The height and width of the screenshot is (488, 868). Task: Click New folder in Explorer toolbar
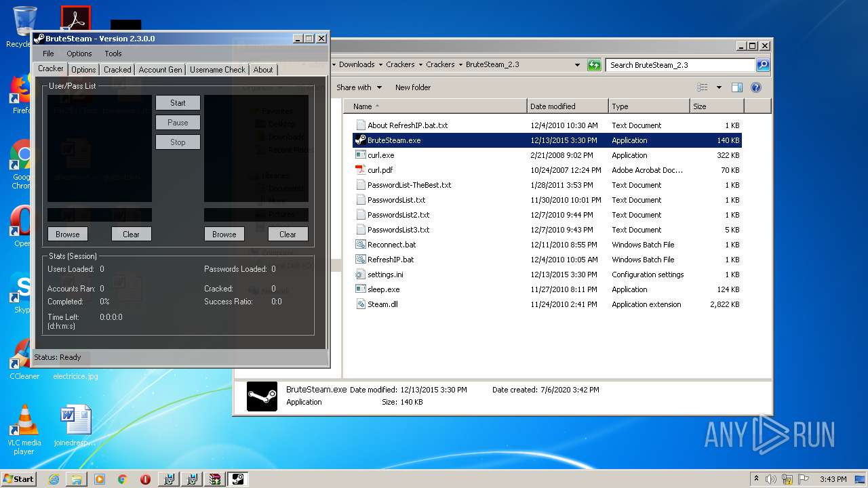(x=413, y=87)
